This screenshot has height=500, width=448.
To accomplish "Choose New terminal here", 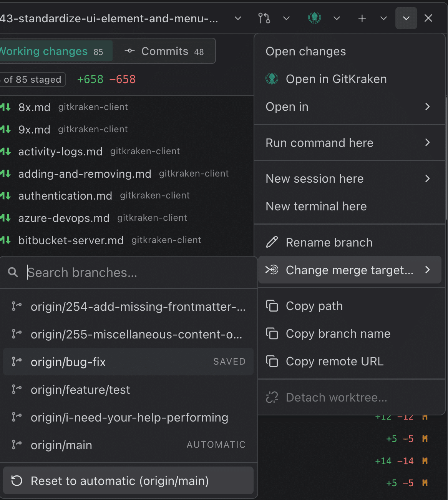I will pyautogui.click(x=350, y=206).
